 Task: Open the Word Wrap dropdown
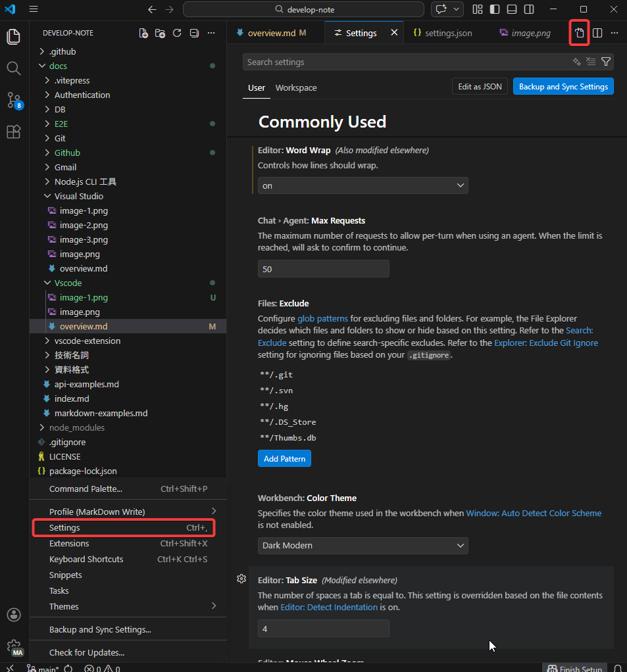[363, 185]
